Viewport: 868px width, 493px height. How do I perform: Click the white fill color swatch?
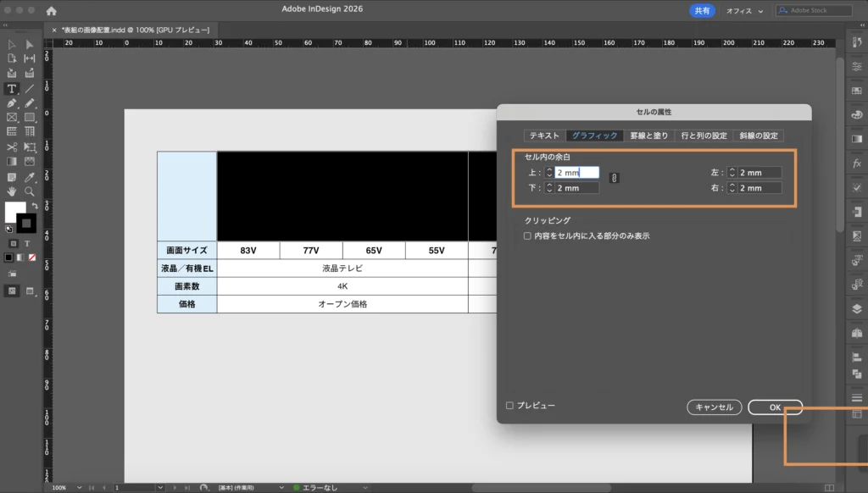[15, 211]
